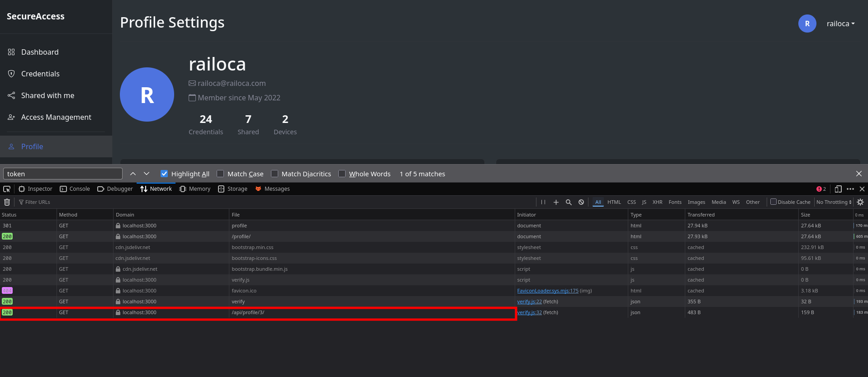The width and height of the screenshot is (868, 377).
Task: Click the error count badge icon
Action: (x=821, y=189)
